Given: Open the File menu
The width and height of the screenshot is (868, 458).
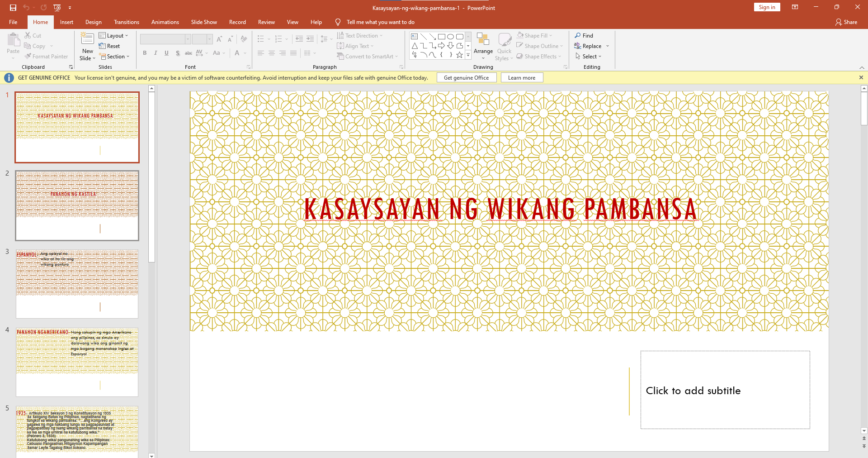Looking at the screenshot, I should 13,22.
